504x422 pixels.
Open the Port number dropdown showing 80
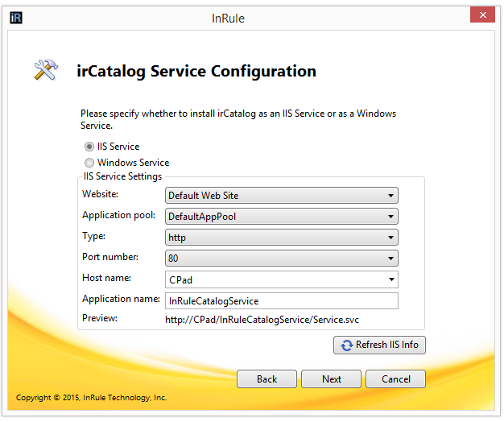pyautogui.click(x=282, y=258)
